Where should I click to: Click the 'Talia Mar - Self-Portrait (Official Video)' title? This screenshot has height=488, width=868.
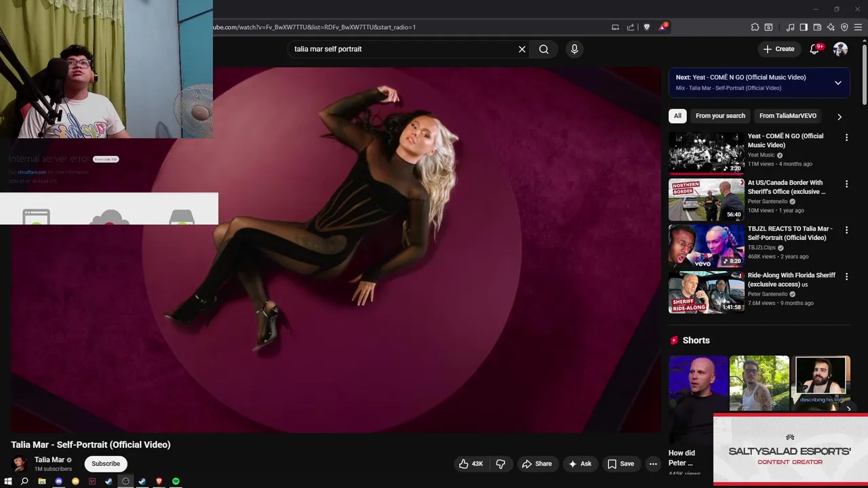point(91,445)
